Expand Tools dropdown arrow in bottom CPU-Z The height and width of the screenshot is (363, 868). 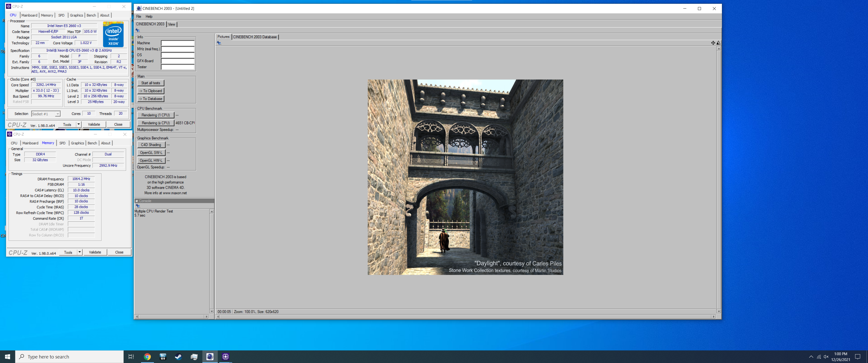[79, 252]
